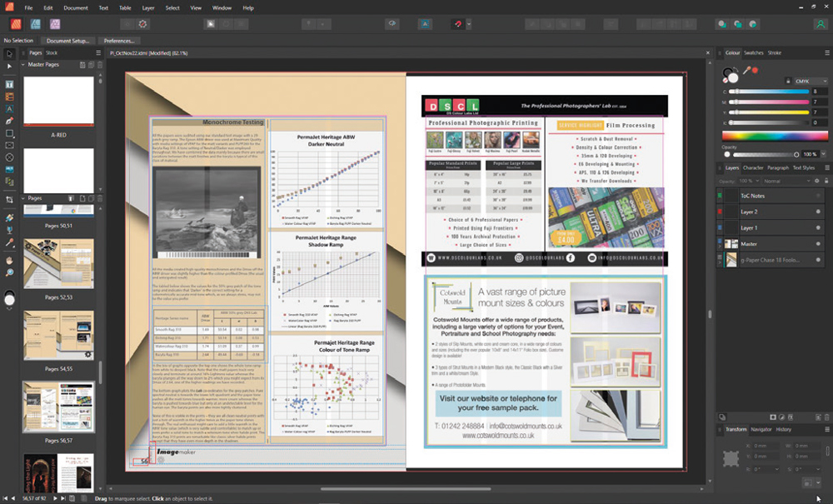Click the Document Setup... button
The height and width of the screenshot is (504, 833).
pos(67,41)
